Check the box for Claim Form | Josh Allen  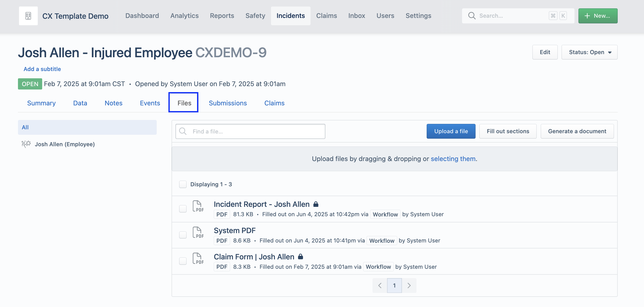click(x=183, y=261)
